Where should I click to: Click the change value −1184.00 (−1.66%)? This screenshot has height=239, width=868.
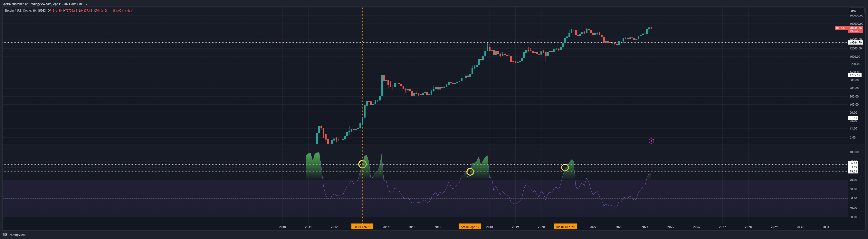121,10
